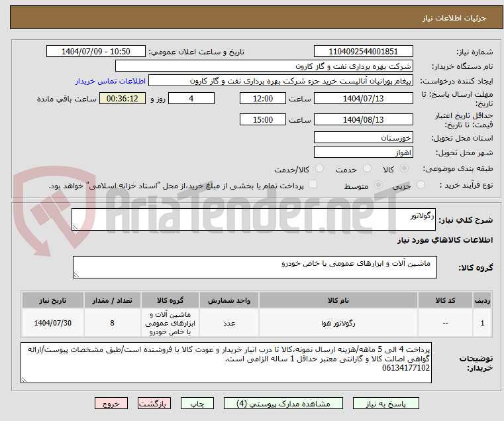Click the quantity cell 8
504x421 pixels.
click(x=112, y=323)
